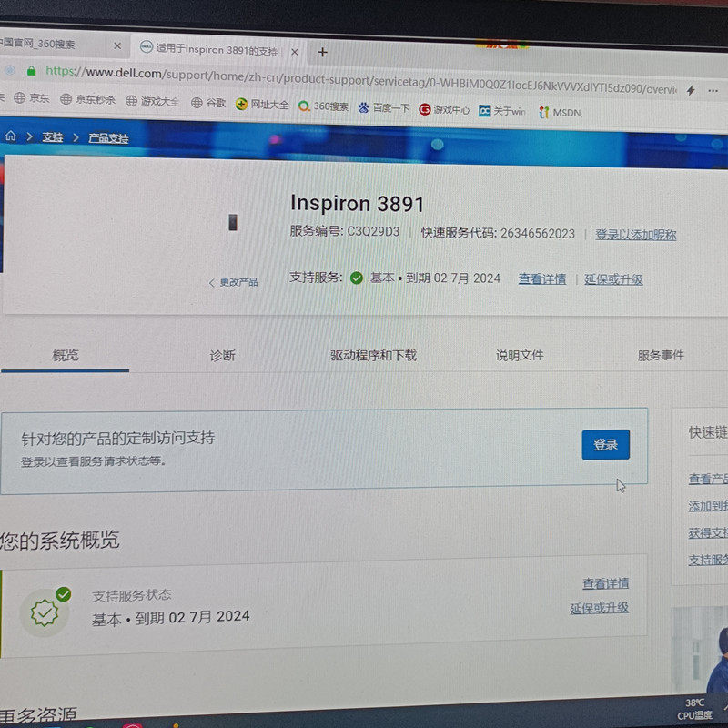
Task: Open the 游戏大全 bookmark
Action: (152, 101)
